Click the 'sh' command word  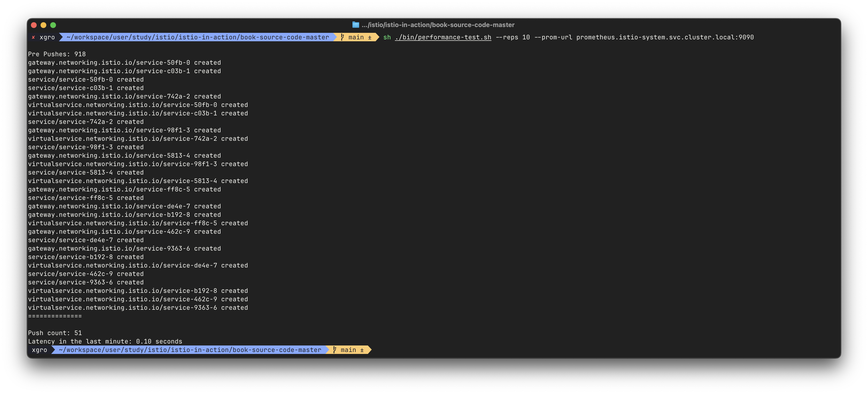[x=387, y=37]
